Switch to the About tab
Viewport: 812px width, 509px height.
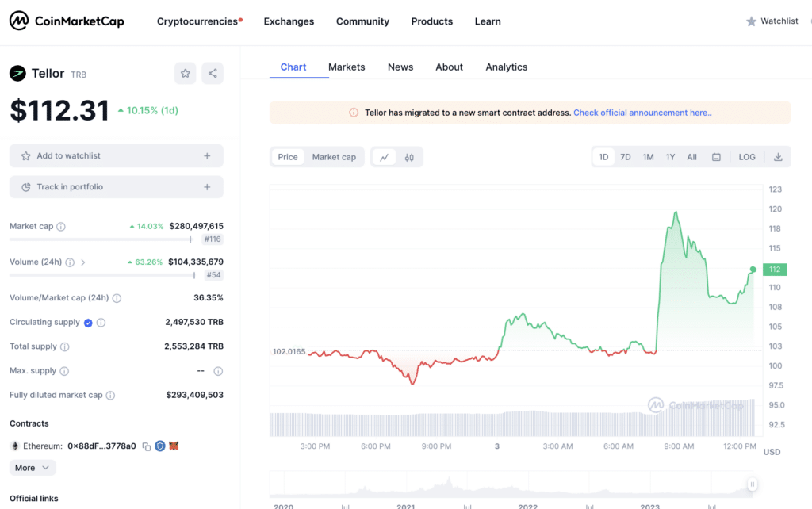pyautogui.click(x=449, y=67)
